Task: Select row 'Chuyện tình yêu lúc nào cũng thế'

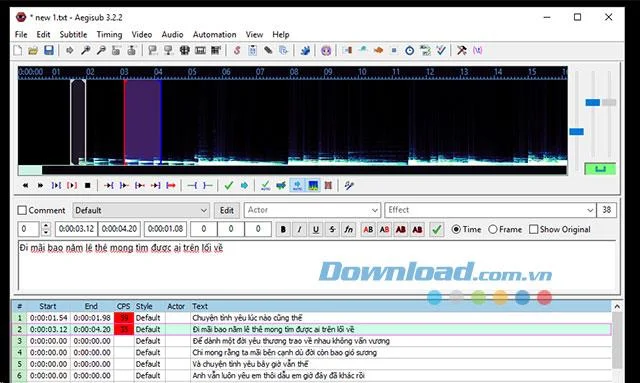Action: click(x=312, y=318)
